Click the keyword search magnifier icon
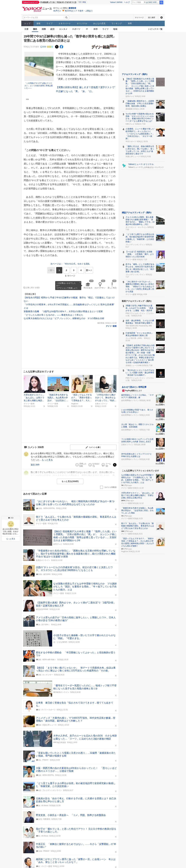 [66, 18]
